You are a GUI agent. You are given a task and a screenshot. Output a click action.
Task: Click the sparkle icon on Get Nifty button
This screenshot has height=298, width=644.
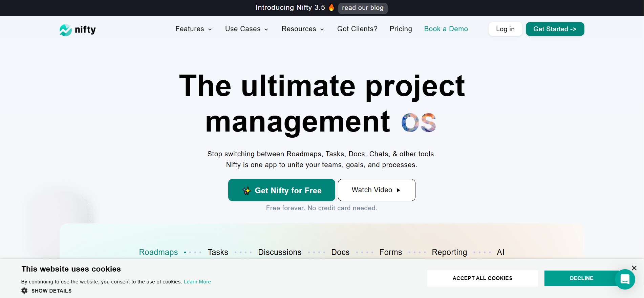[x=247, y=191]
